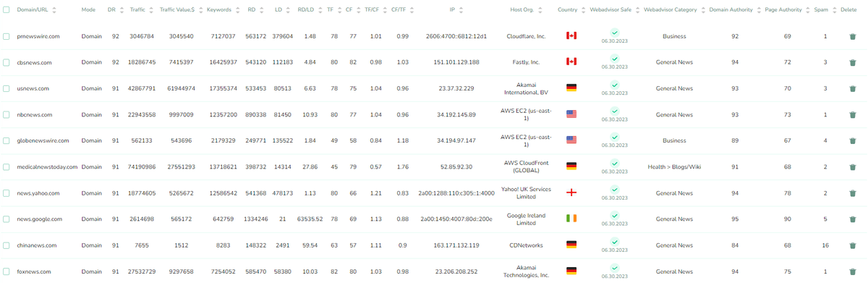Delete the prnewswire.com row with trash icon
This screenshot has height=283, width=868.
tap(854, 36)
